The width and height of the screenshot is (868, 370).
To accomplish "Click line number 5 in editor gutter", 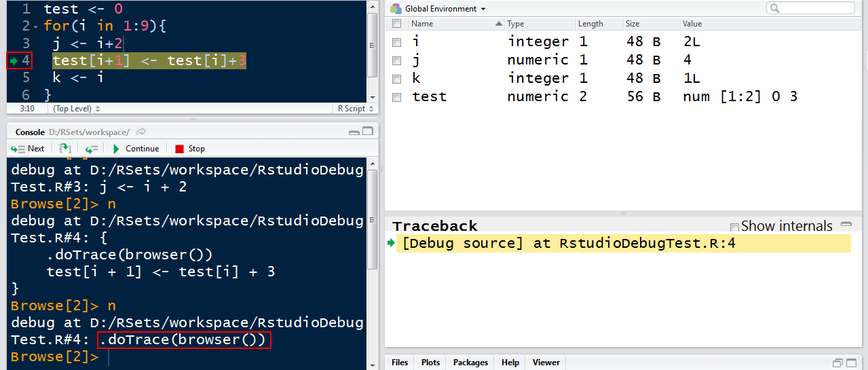I will click(x=26, y=77).
